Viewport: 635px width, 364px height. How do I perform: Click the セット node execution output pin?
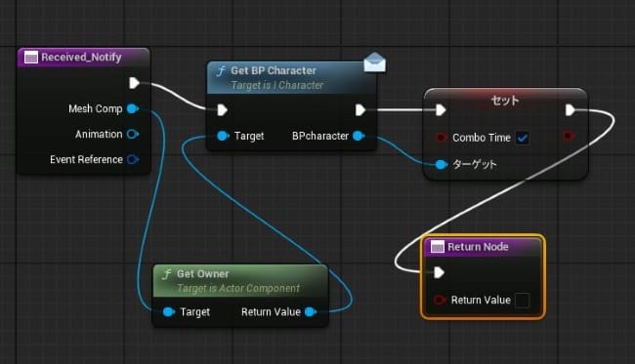tap(571, 110)
